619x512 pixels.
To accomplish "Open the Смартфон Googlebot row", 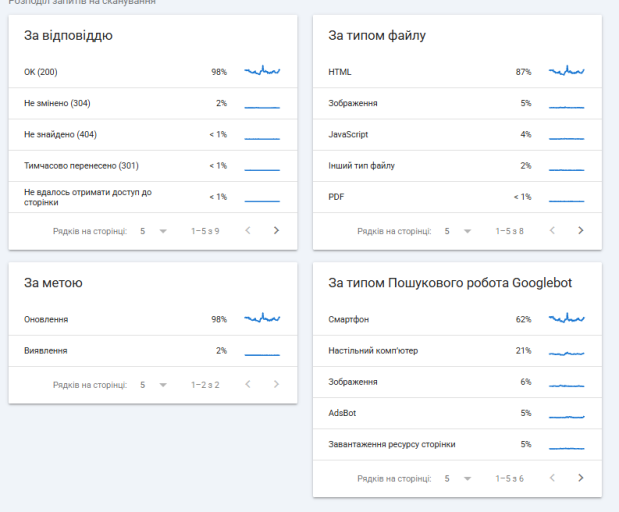I will (457, 319).
